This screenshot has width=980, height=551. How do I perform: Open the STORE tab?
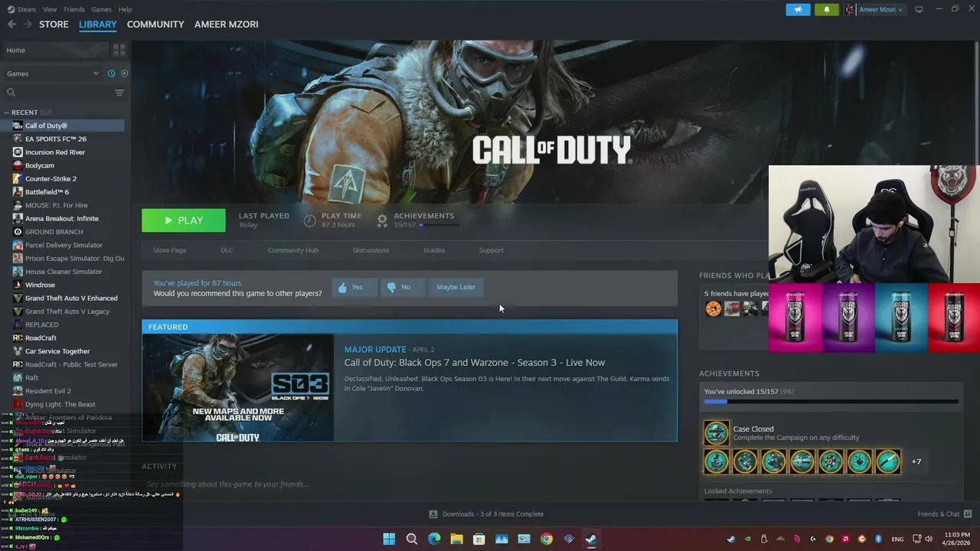pyautogui.click(x=54, y=24)
